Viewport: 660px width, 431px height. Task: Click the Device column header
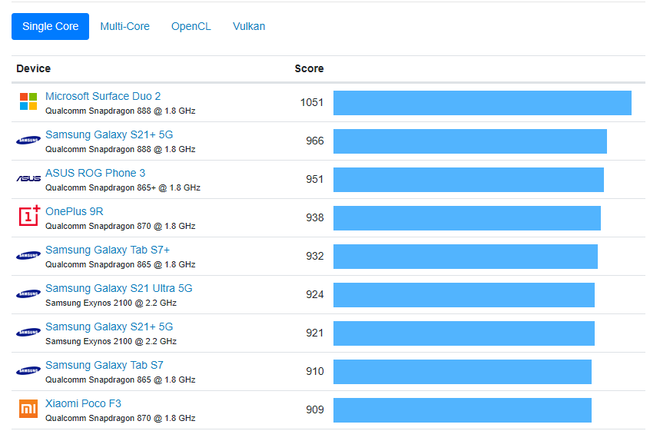point(33,69)
